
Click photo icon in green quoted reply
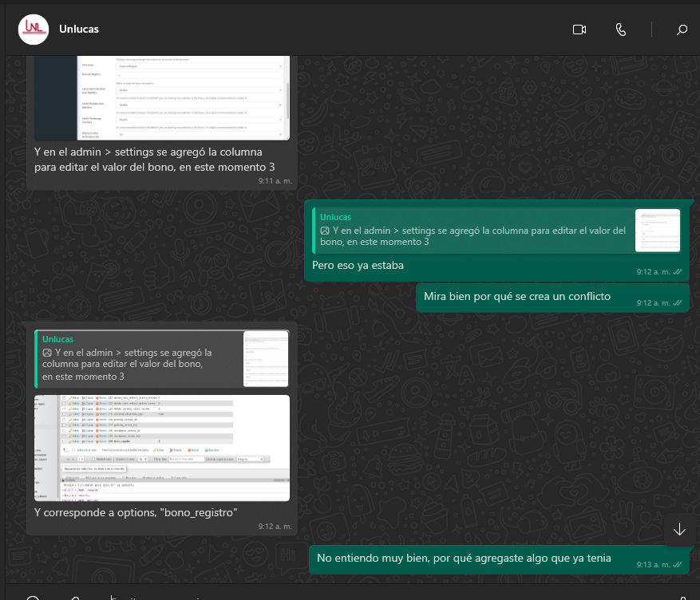(325, 231)
